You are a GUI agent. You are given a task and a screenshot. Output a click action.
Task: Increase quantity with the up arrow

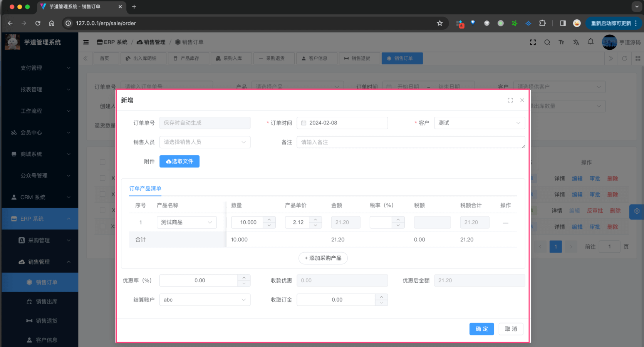(269, 220)
